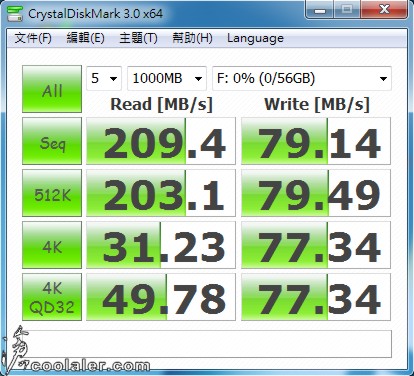Click the CrystalDiskMark app icon in title bar

pos(15,14)
